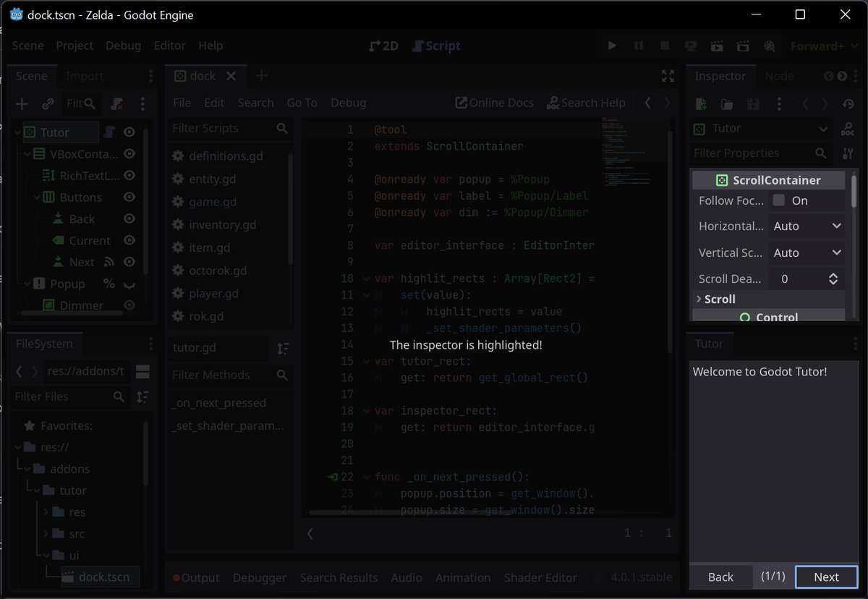
Task: Click the Next button in Tutor dock
Action: (x=826, y=577)
